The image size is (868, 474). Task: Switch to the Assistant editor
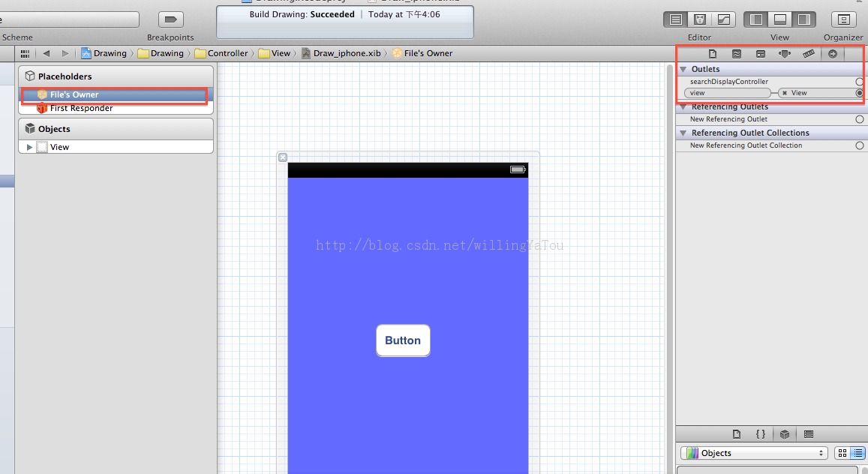700,20
